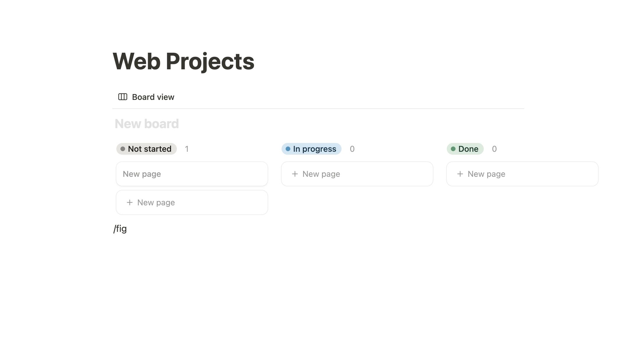Click the /fig text block
Viewport: 644px width, 353px height.
[120, 229]
